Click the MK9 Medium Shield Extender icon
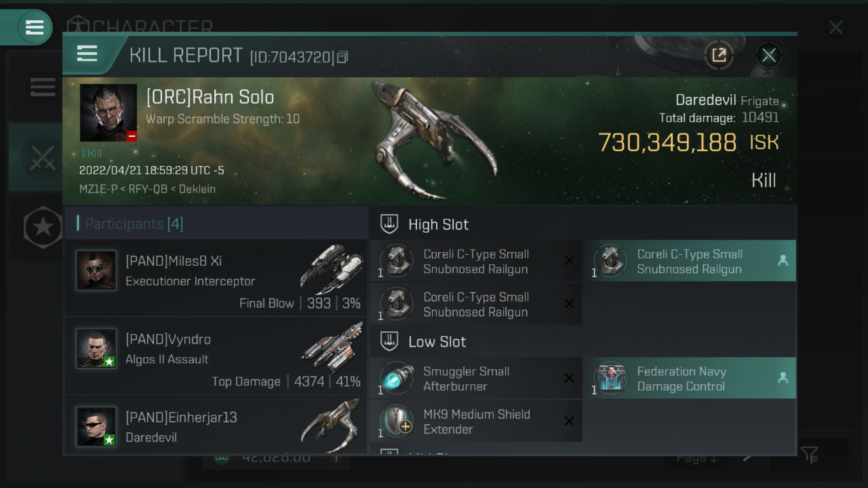This screenshot has height=488, width=868. 397,422
